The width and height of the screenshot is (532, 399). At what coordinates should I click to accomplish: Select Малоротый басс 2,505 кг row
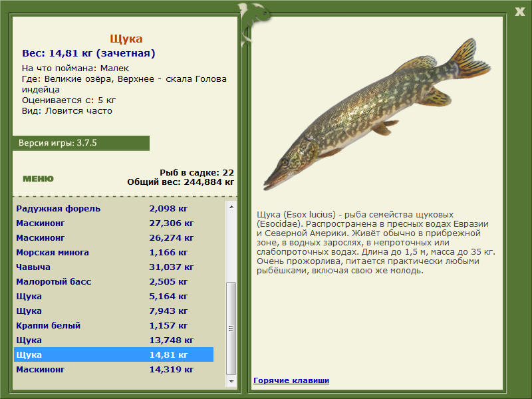(114, 281)
